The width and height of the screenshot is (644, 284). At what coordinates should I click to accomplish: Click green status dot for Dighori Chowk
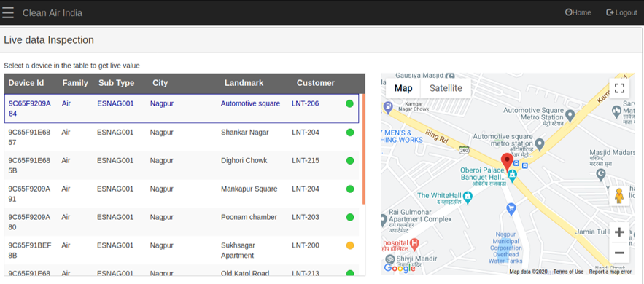[350, 161]
